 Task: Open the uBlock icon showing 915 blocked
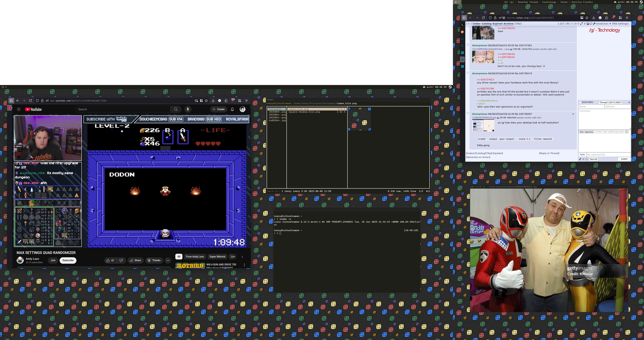click(233, 100)
